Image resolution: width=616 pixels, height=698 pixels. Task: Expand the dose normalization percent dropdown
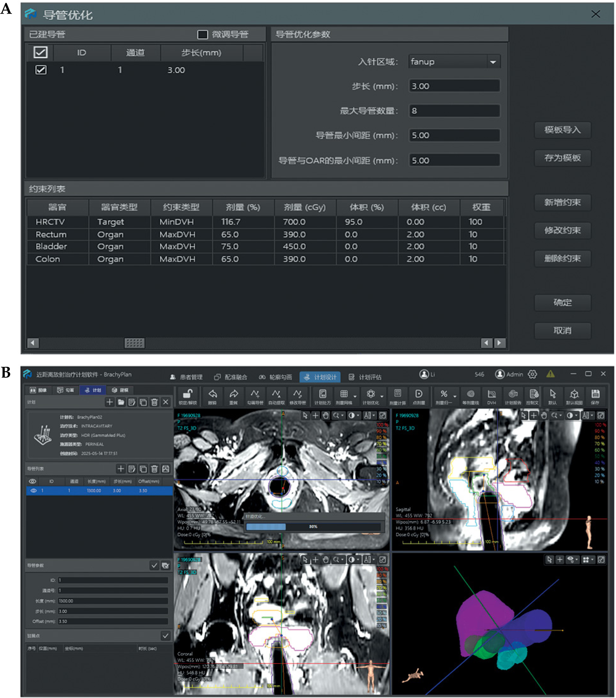455,397
